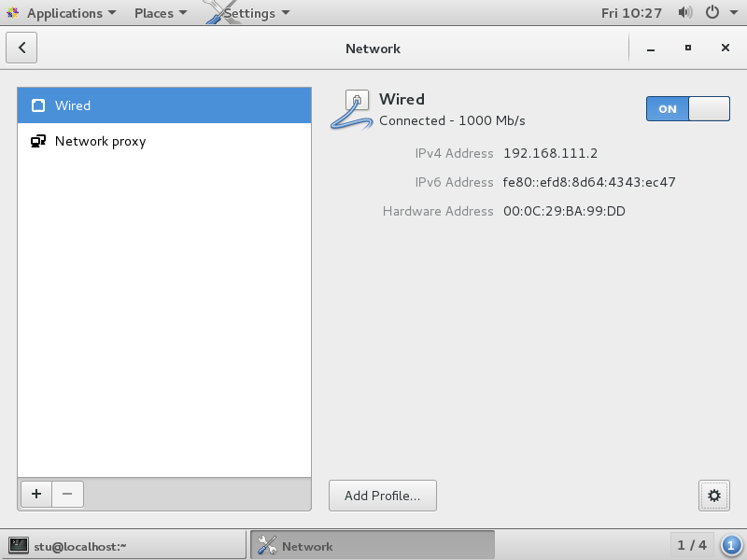The image size is (747, 560).
Task: Click the clock showing Fri 10:27
Action: point(632,13)
